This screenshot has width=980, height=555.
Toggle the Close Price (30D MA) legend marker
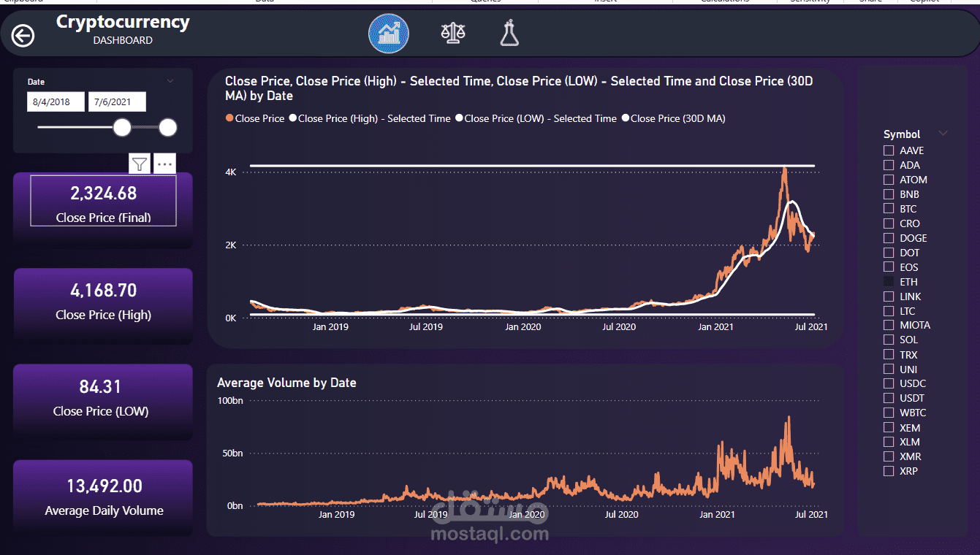[625, 118]
